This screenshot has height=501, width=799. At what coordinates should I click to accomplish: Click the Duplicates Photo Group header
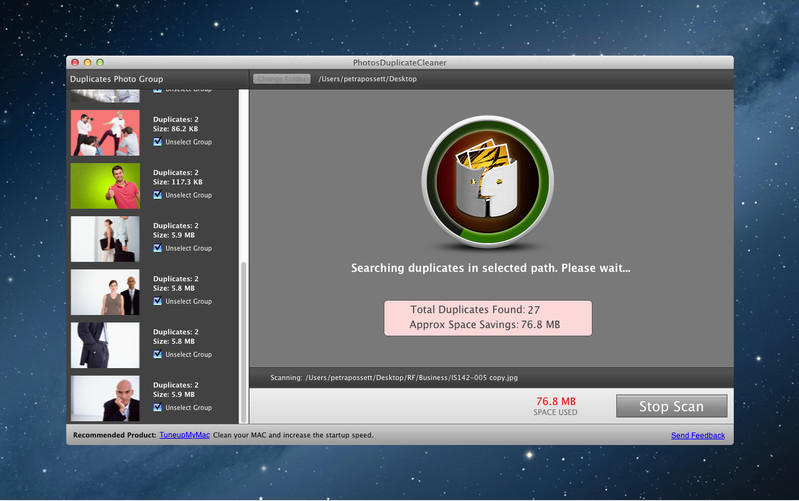click(117, 79)
